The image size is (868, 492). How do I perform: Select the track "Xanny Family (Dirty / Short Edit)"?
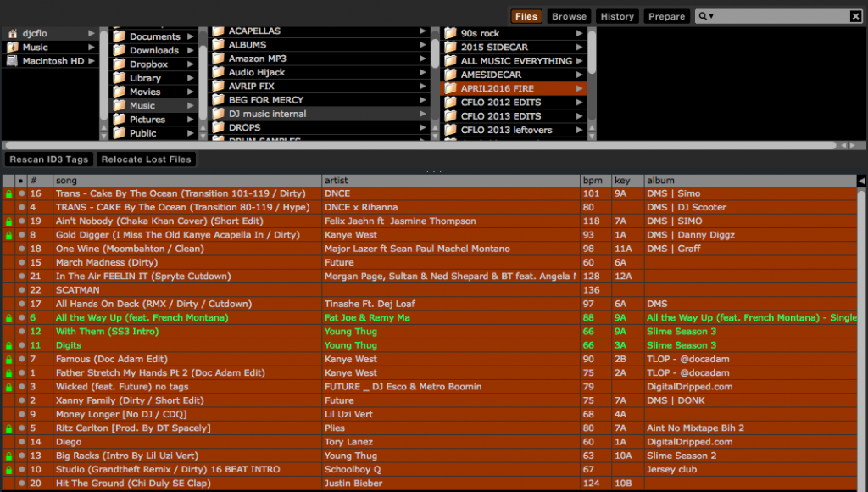(130, 400)
